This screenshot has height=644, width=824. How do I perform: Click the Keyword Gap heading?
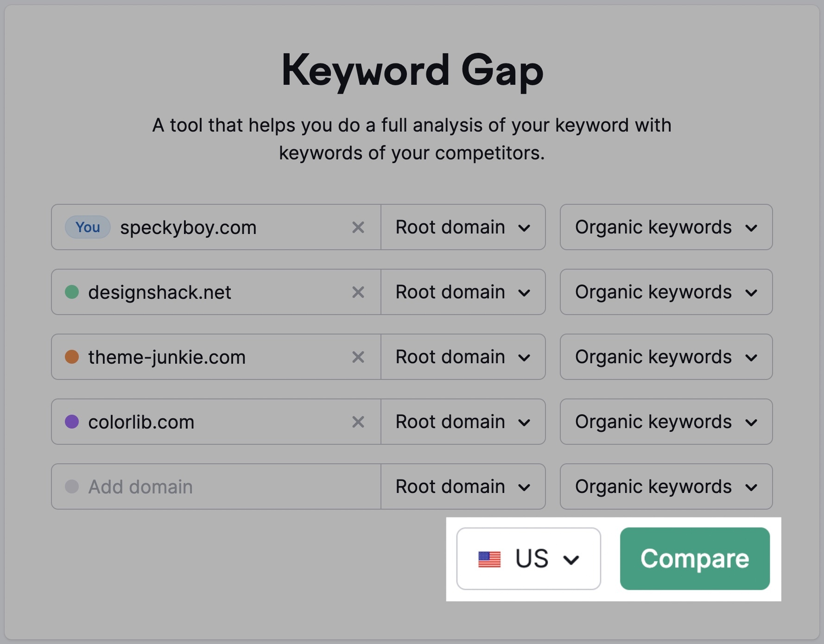click(412, 72)
